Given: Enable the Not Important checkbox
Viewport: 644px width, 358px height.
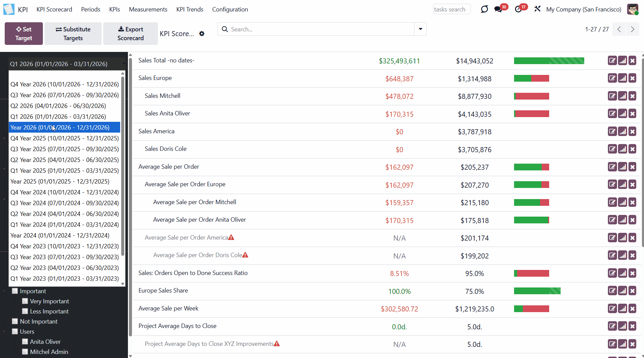Looking at the screenshot, I should 15,321.
